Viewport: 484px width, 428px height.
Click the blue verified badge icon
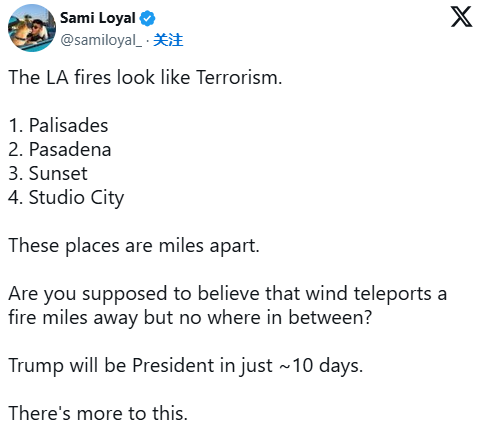coord(147,18)
